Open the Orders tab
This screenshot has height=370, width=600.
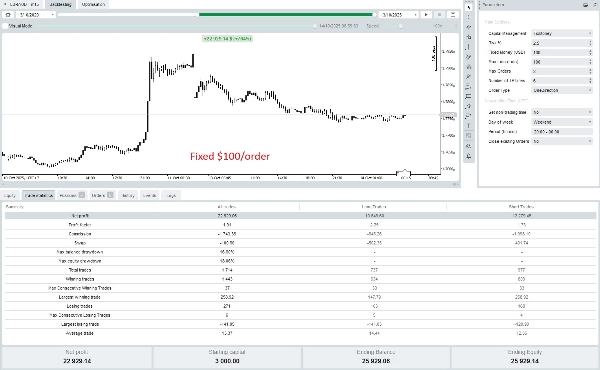[102, 196]
